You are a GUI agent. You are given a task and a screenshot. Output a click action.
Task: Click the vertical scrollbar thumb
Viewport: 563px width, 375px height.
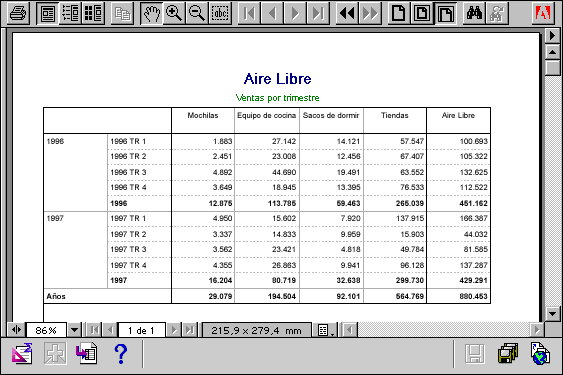coord(553,68)
